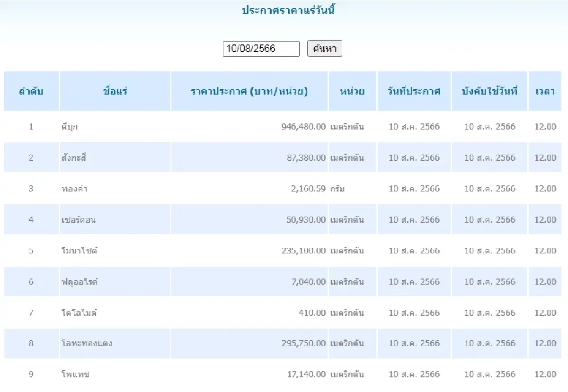This screenshot has height=392, width=568.
Task: Click the price 17,140.00
Action: tap(306, 375)
